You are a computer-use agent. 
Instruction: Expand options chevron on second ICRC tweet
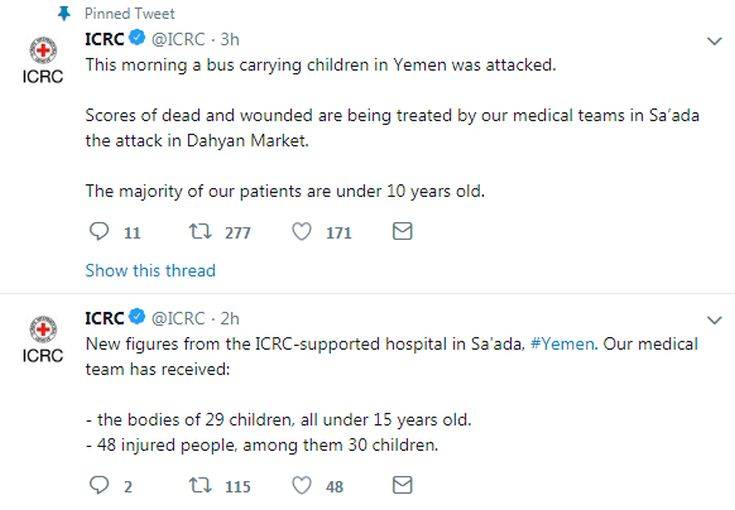[x=714, y=320]
